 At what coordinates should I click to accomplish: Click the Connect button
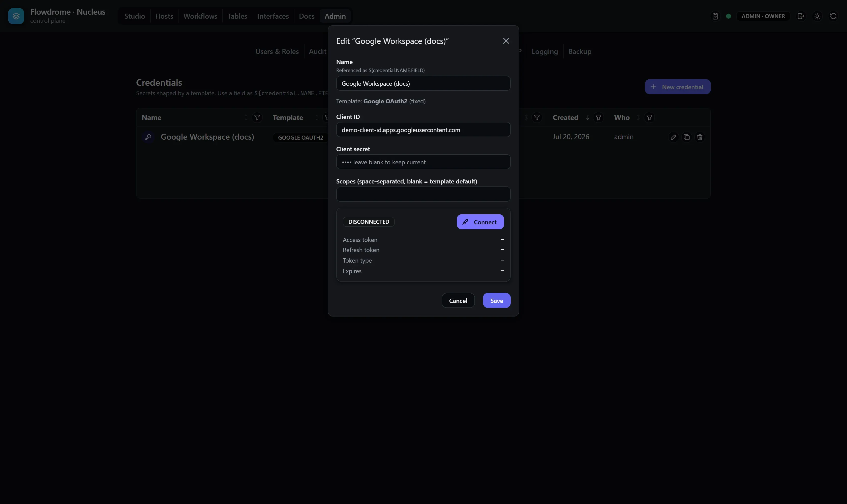pos(480,222)
